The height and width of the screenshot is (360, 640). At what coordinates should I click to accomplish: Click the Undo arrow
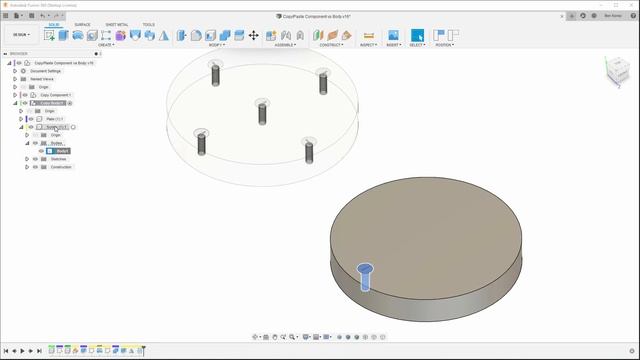tap(42, 16)
